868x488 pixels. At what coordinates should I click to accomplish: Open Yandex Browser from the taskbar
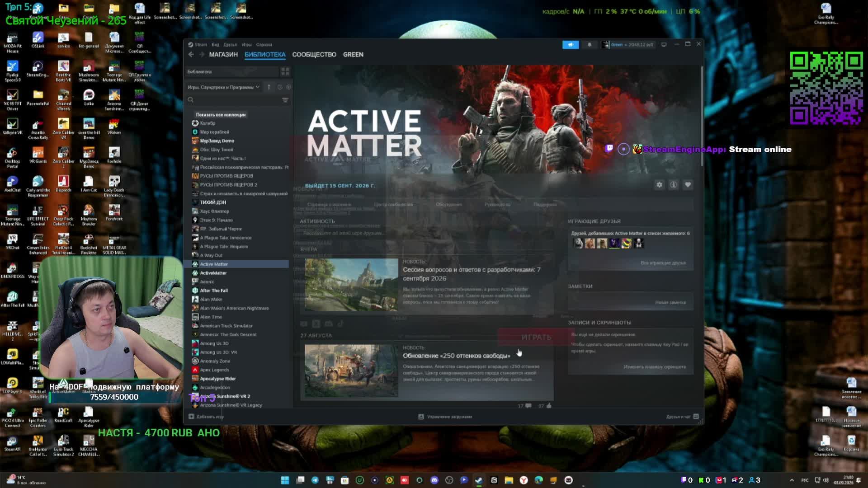point(524,480)
